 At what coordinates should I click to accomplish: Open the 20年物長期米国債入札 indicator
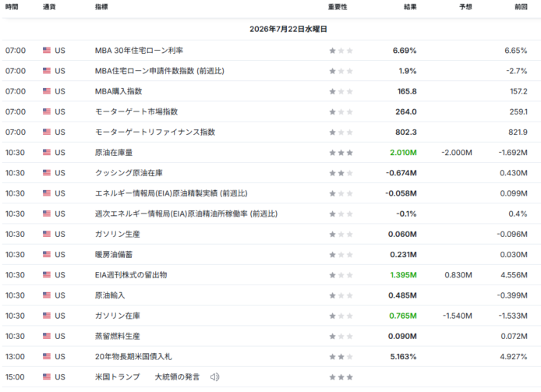133,356
